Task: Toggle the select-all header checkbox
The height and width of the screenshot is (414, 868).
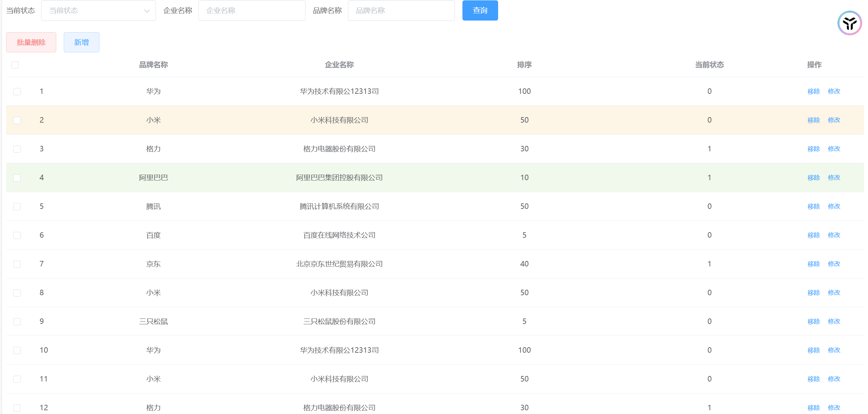Action: pos(15,65)
